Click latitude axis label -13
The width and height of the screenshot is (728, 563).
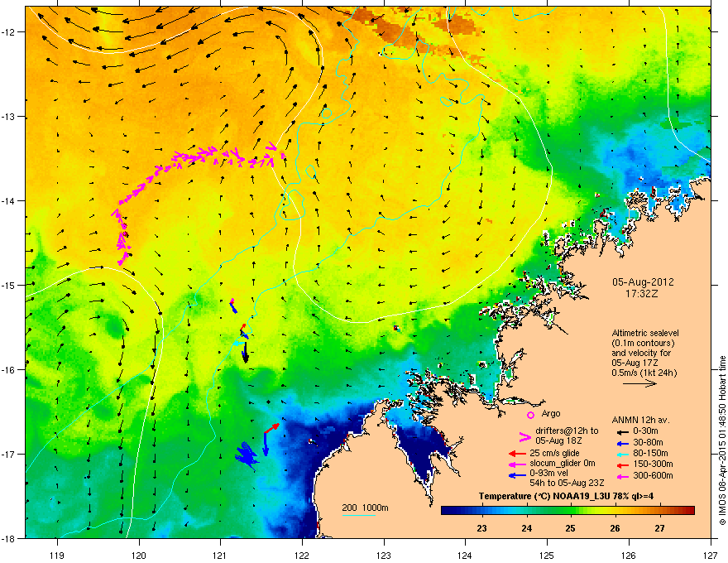pyautogui.click(x=10, y=117)
